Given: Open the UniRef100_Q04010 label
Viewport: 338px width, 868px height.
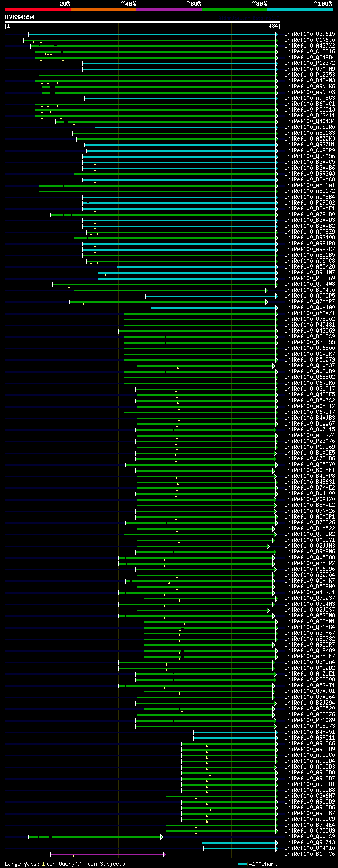Looking at the screenshot, I should pyautogui.click(x=309, y=848).
